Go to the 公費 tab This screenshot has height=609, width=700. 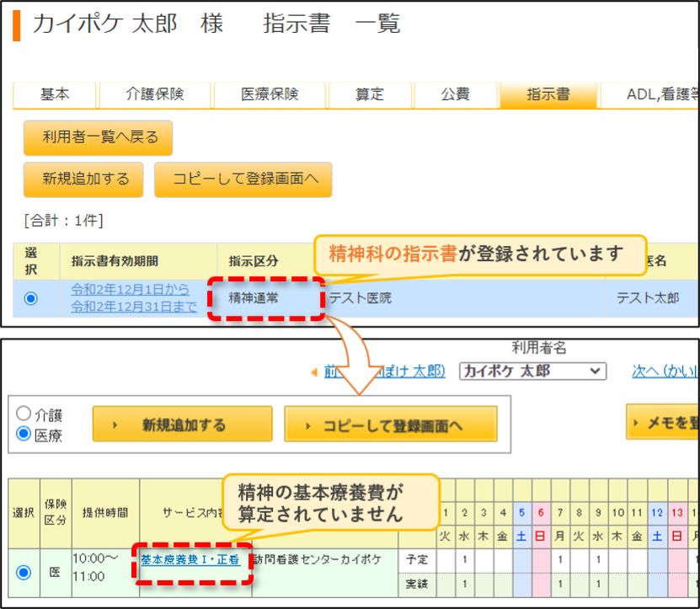click(x=456, y=94)
